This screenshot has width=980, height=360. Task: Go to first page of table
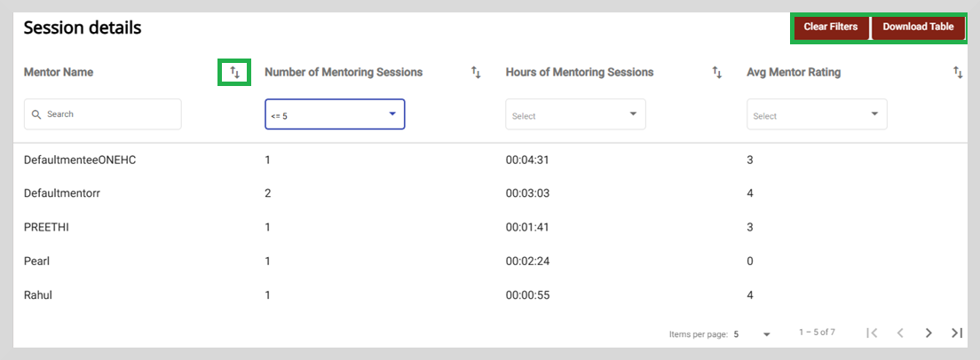coord(872,333)
